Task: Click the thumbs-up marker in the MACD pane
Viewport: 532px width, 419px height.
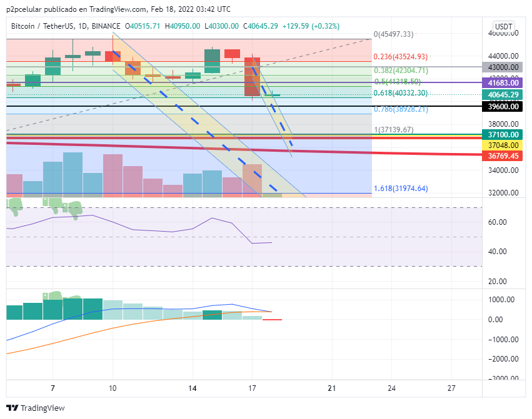Action: pos(53,295)
